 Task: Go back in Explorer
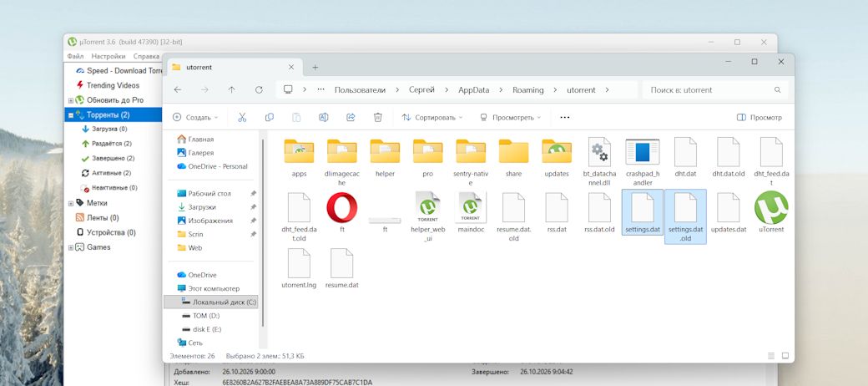tap(177, 89)
